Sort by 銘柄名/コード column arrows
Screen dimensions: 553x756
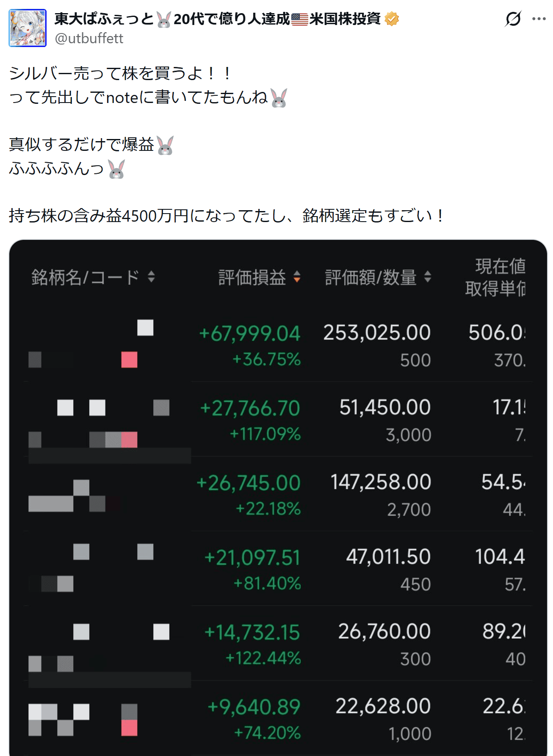point(151,277)
